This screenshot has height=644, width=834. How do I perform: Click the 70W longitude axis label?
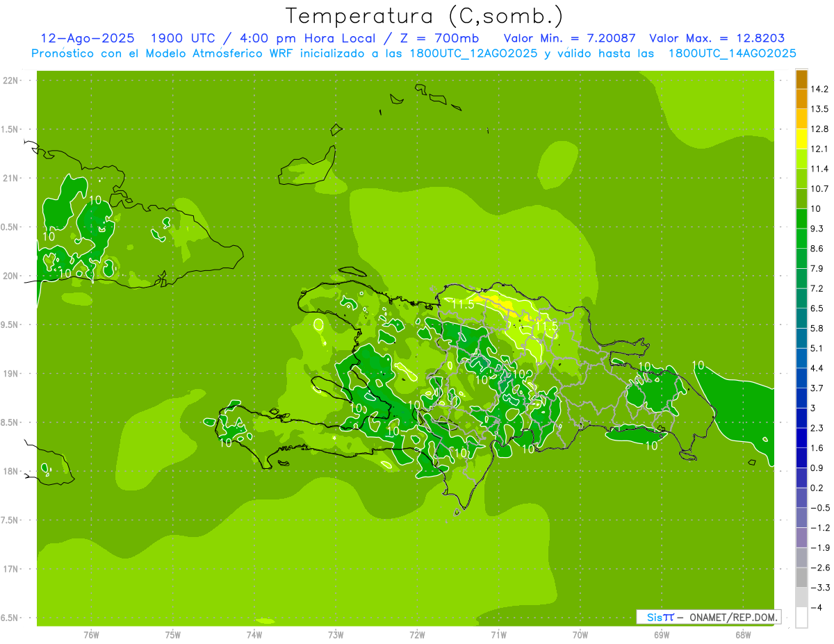[x=580, y=634]
